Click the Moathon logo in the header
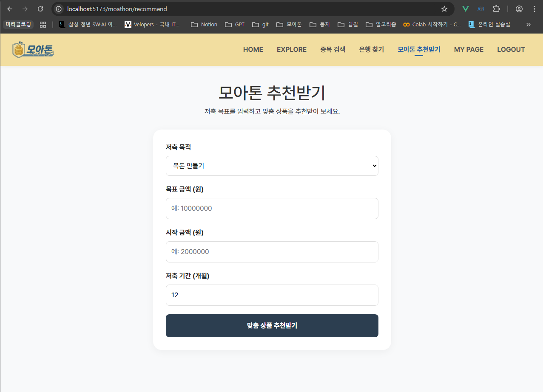 33,50
